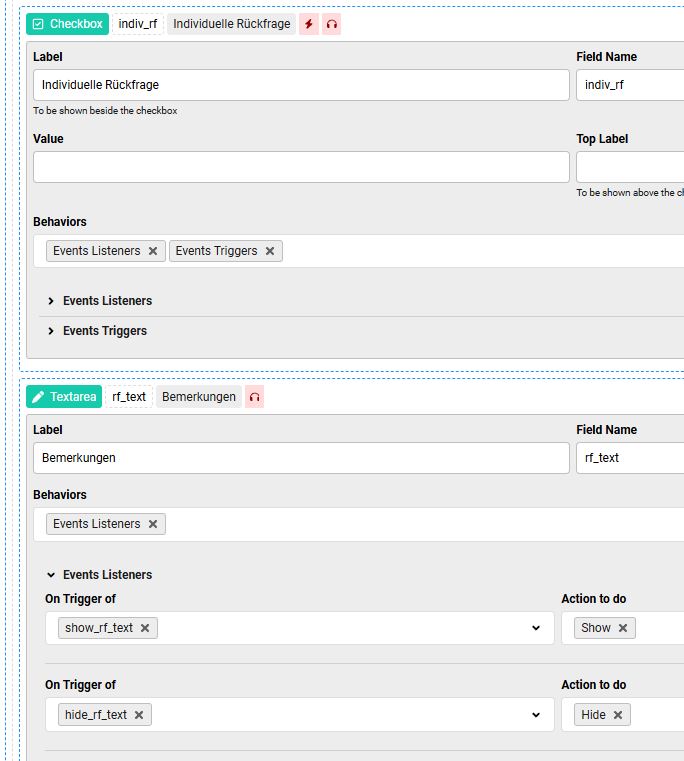
Task: Click the headphones listeners icon on Textarea header
Action: [x=255, y=397]
